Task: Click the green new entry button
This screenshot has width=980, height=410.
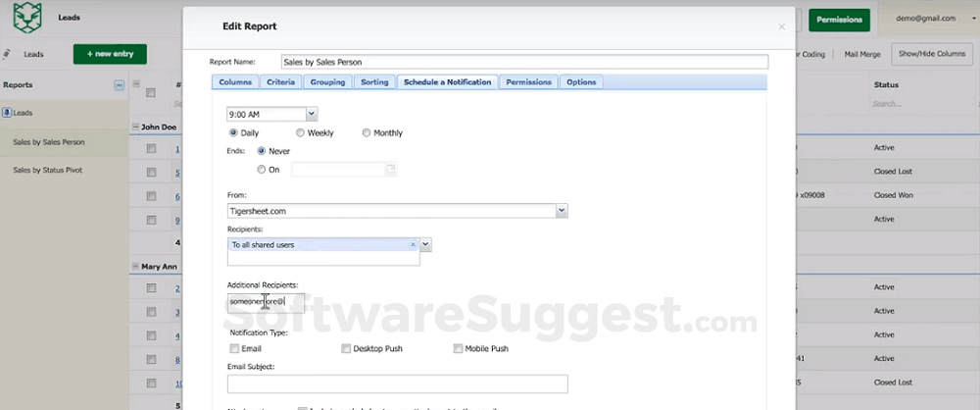Action: pos(110,54)
